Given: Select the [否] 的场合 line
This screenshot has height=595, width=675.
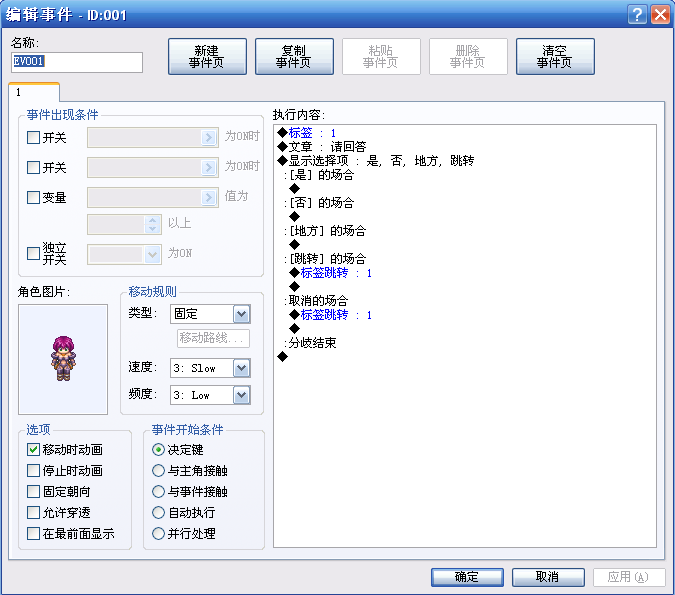Looking at the screenshot, I should click(x=319, y=203).
